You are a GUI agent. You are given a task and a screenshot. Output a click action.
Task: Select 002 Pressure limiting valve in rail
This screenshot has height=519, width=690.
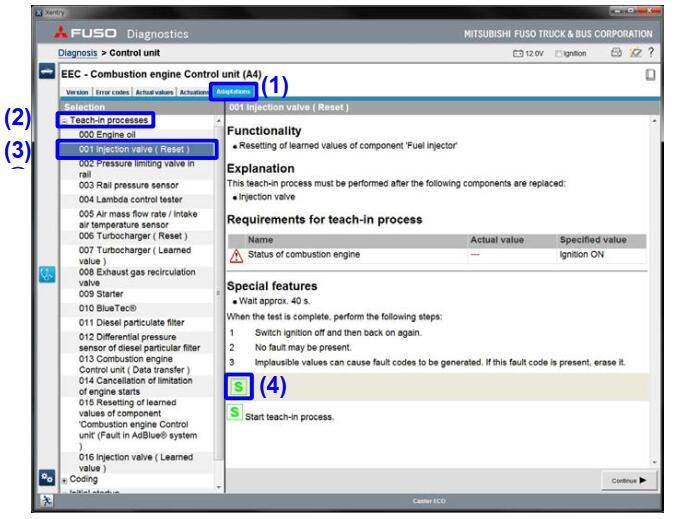coord(136,169)
